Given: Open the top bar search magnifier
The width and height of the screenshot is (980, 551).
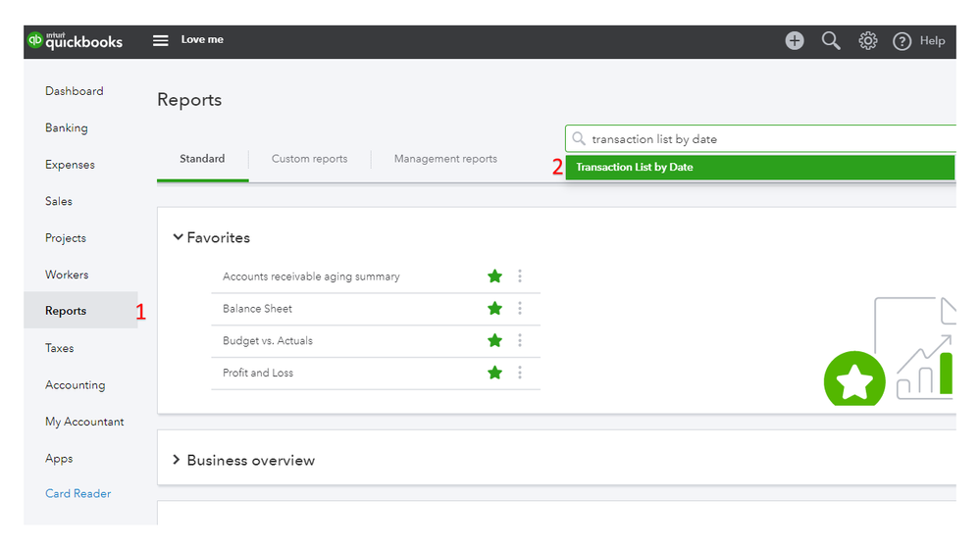Looking at the screenshot, I should [831, 41].
